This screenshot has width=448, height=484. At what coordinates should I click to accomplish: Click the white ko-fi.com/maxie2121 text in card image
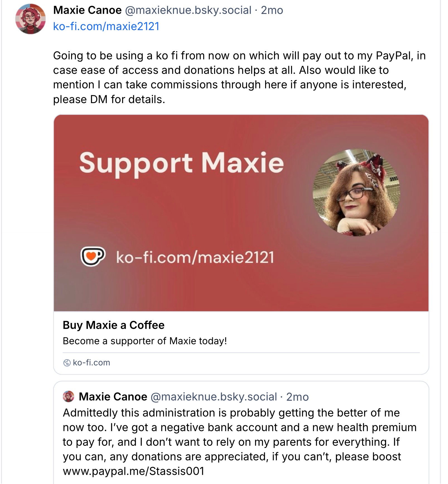(195, 257)
